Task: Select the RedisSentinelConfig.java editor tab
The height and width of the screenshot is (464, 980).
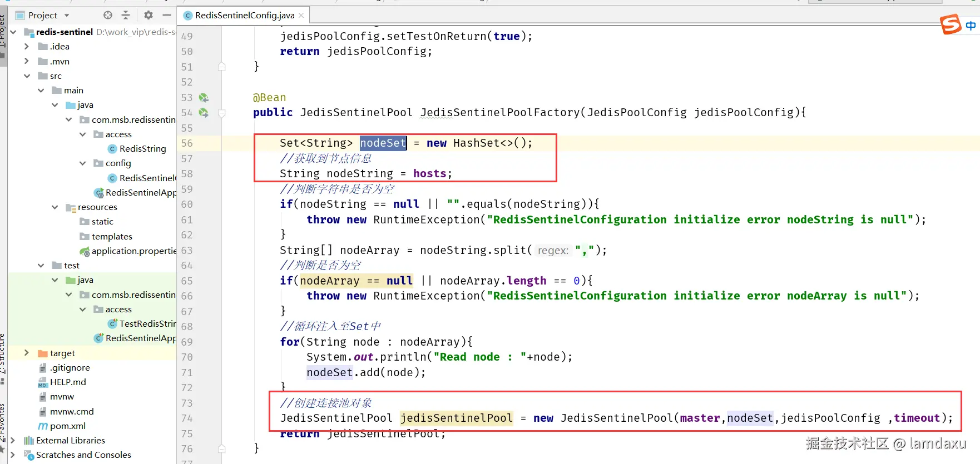Action: [x=244, y=16]
